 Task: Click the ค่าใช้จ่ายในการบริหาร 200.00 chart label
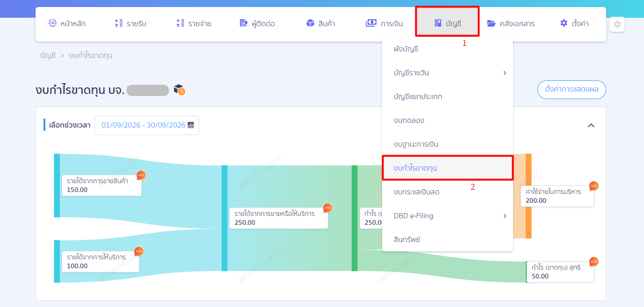[x=558, y=196]
